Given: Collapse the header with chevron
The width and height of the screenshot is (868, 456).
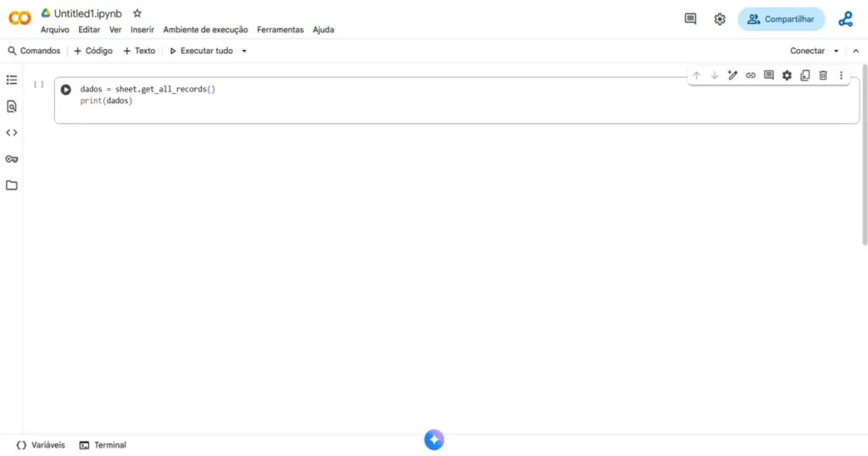Looking at the screenshot, I should 856,51.
